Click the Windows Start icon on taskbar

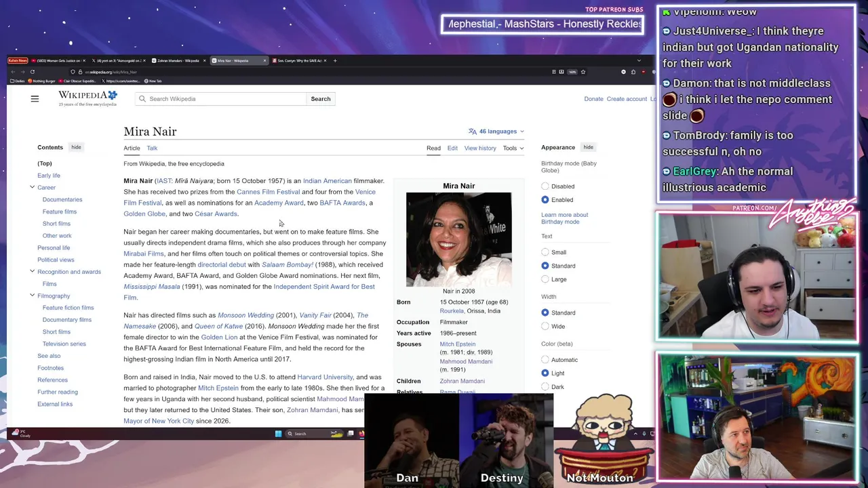[278, 434]
